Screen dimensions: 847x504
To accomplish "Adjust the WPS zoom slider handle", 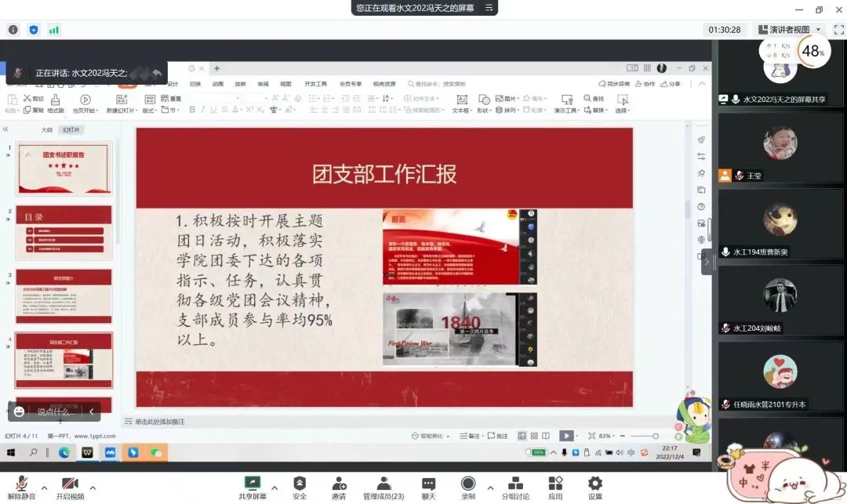I will click(x=655, y=436).
